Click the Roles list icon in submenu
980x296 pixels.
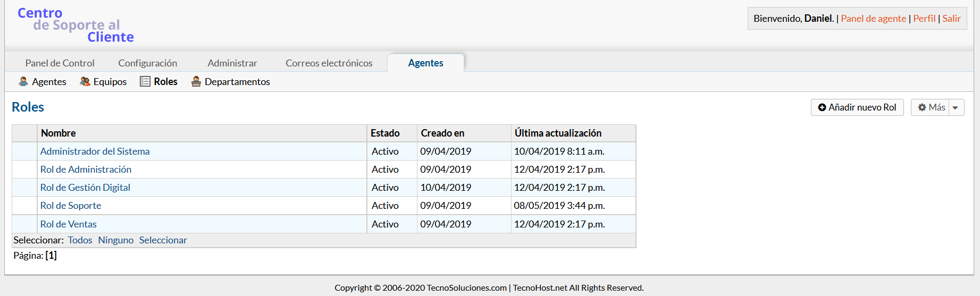pos(145,81)
